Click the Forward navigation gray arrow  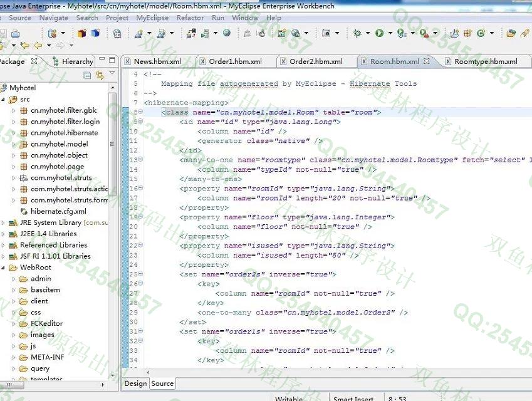[x=60, y=44]
